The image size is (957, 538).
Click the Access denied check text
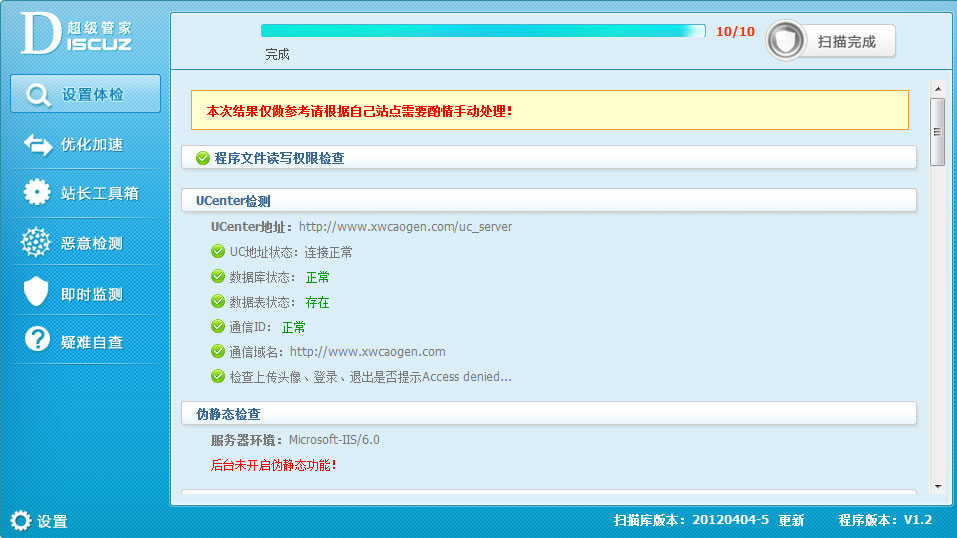pos(370,377)
